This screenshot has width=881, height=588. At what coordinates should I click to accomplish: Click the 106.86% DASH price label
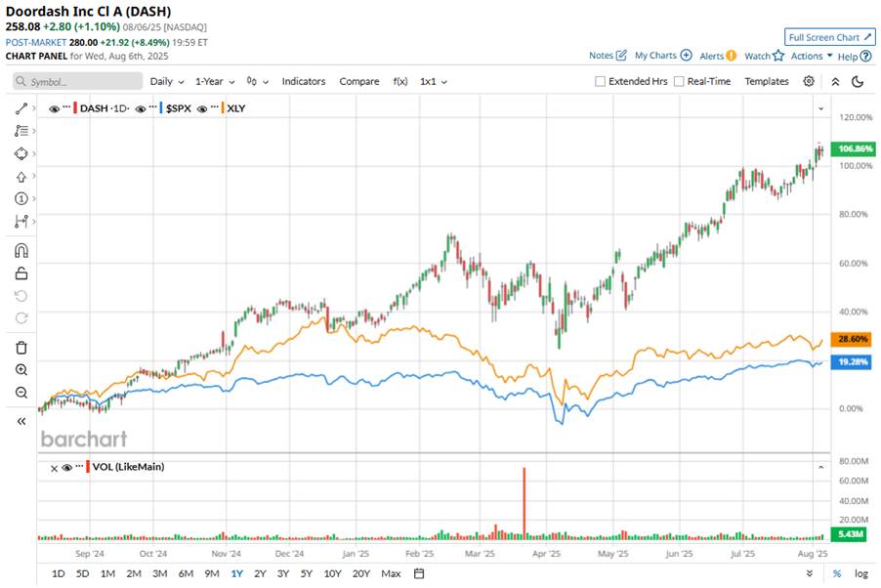click(854, 149)
